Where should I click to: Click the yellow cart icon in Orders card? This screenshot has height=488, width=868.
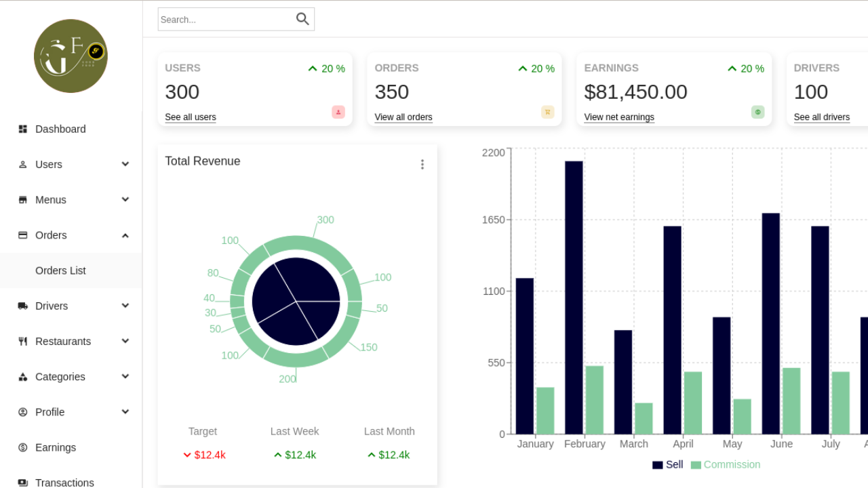click(x=548, y=113)
